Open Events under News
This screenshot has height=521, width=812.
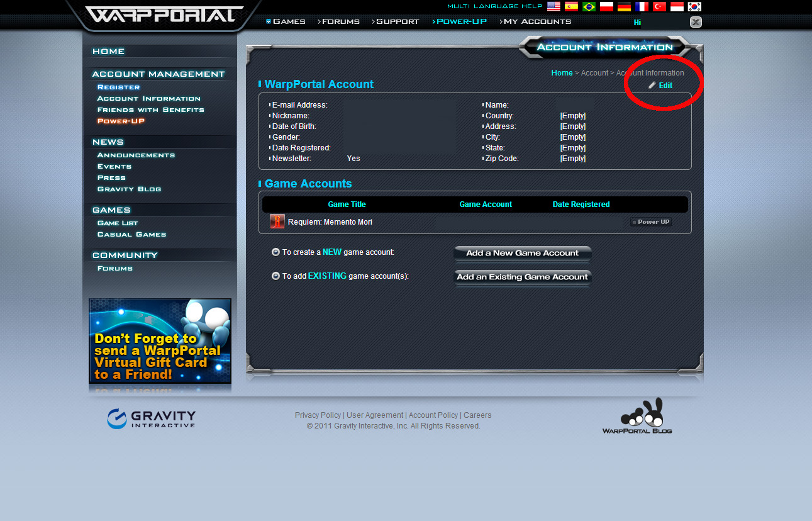[114, 166]
